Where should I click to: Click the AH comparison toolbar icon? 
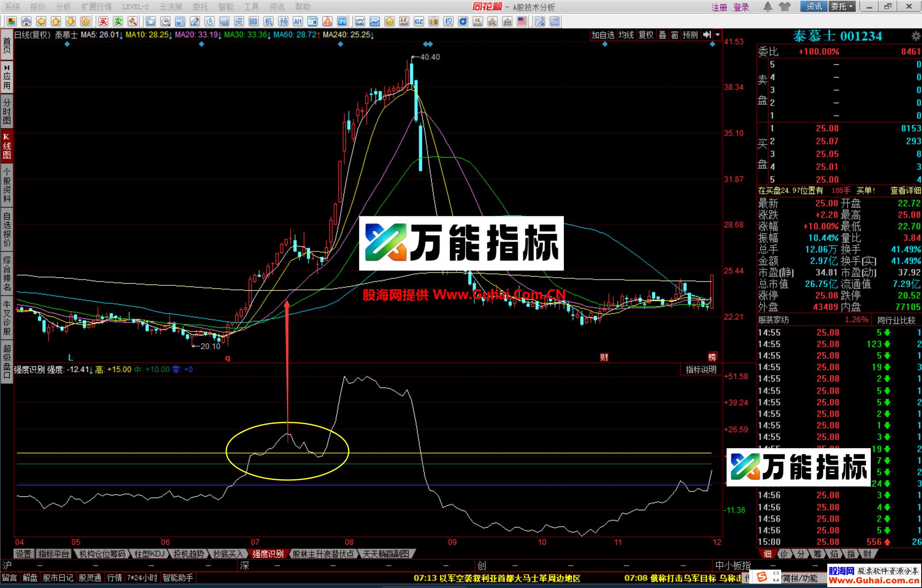point(298,21)
